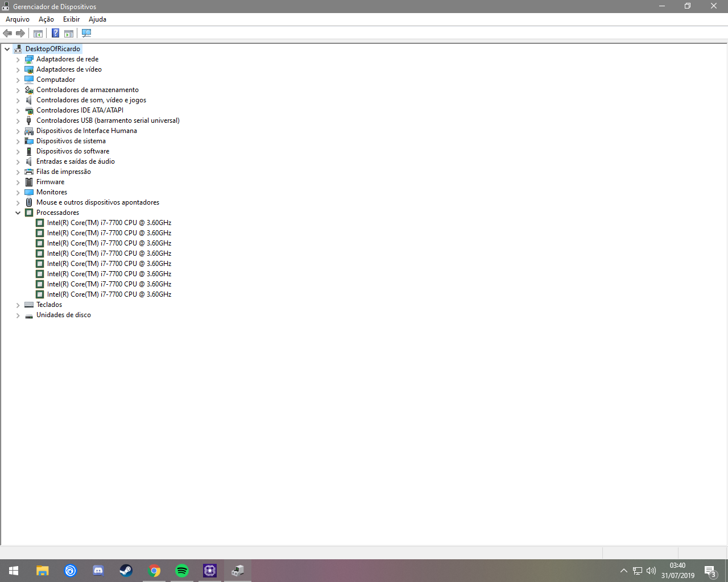Open Spotify from the taskbar
The width and height of the screenshot is (728, 582).
pos(182,571)
